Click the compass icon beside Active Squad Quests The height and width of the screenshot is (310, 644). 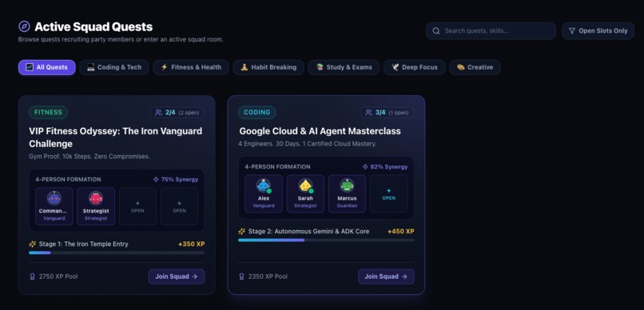click(24, 26)
